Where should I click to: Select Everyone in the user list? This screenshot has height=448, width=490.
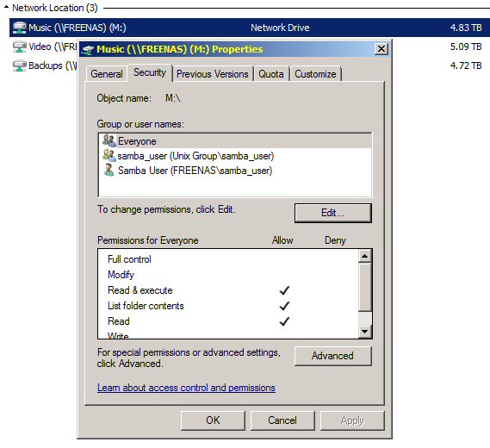[x=235, y=141]
